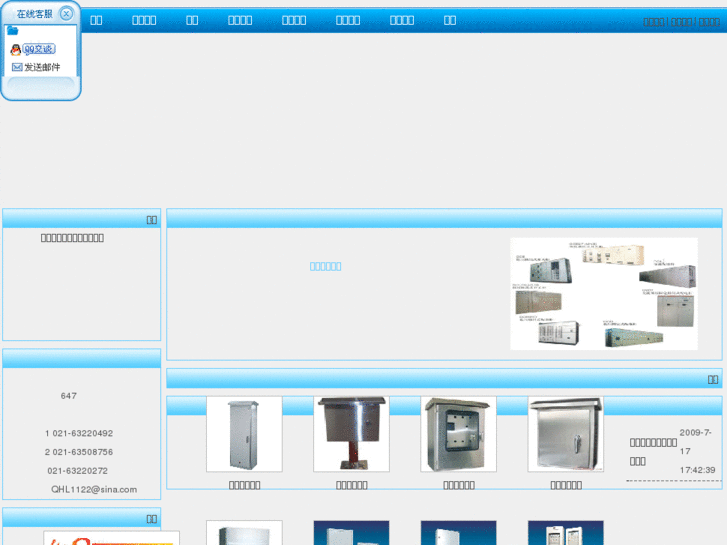
Task: Close the 在线客服 chat widget
Action: point(66,14)
